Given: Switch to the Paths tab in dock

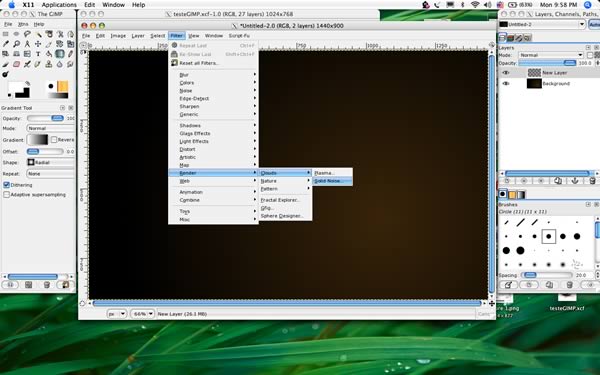Looking at the screenshot, I should [x=519, y=38].
